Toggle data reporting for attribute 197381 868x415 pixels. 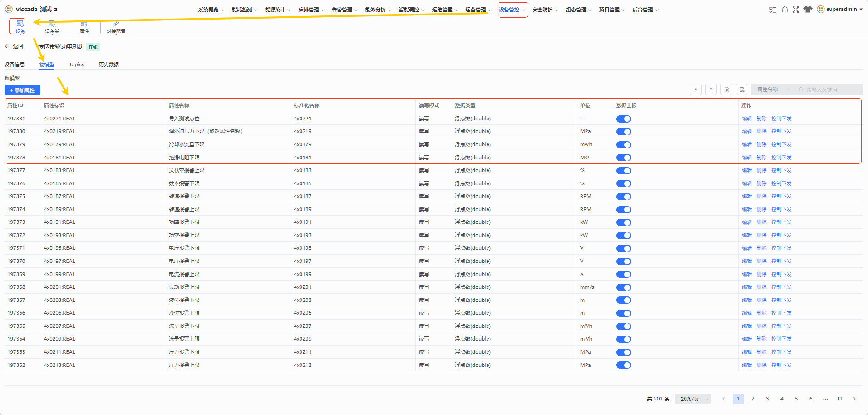tap(623, 119)
